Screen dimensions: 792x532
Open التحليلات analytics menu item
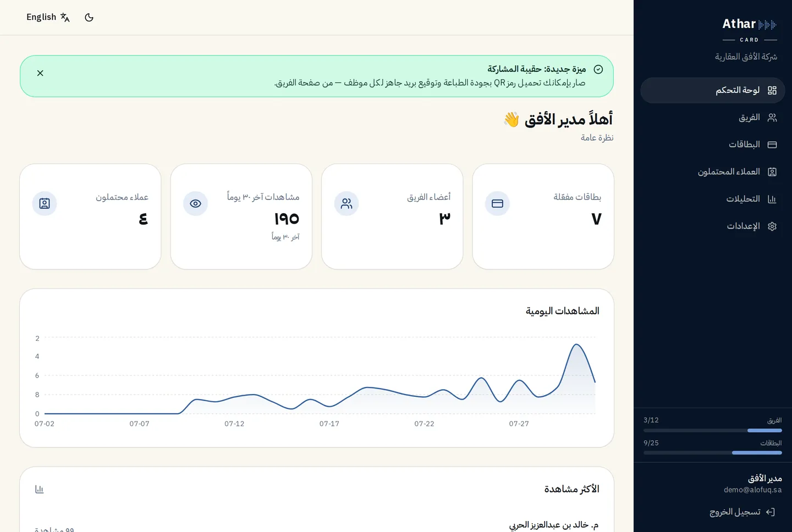[712, 199]
